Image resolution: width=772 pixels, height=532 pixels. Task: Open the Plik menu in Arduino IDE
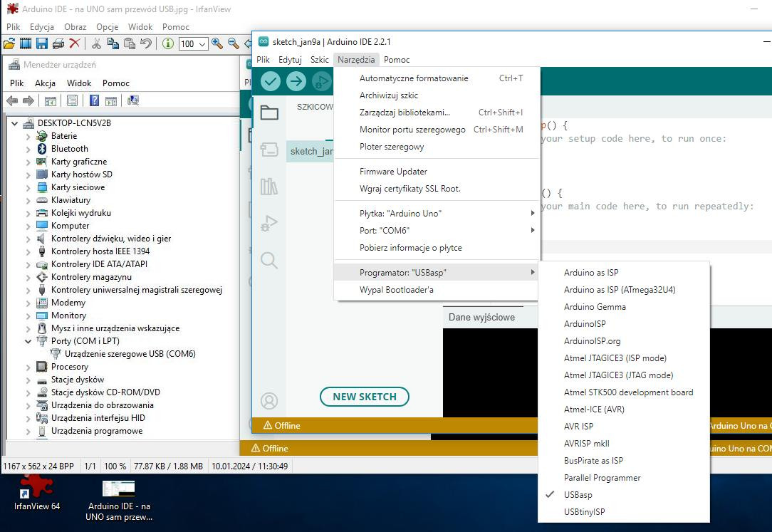[x=263, y=59]
